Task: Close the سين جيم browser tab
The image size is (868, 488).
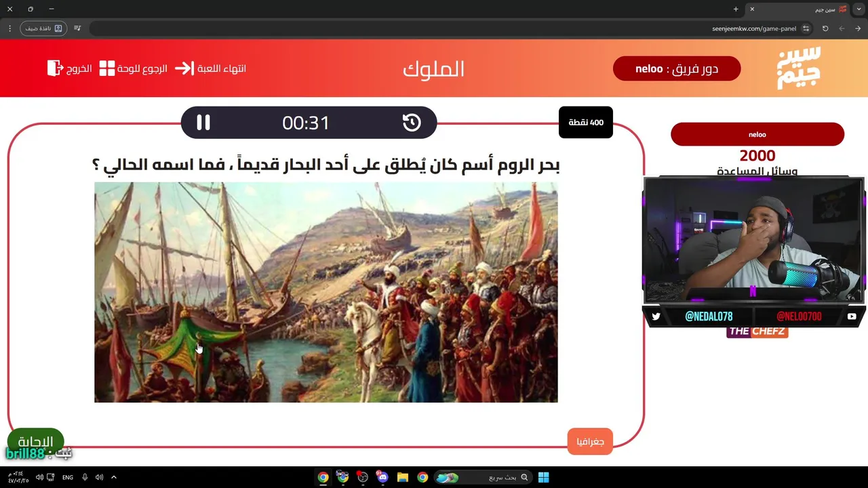Action: (x=752, y=9)
